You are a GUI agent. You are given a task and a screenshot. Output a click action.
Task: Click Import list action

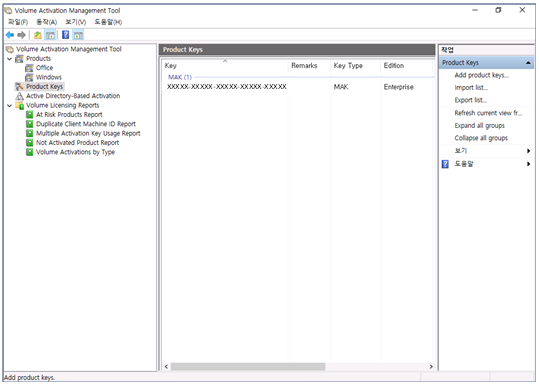point(471,88)
